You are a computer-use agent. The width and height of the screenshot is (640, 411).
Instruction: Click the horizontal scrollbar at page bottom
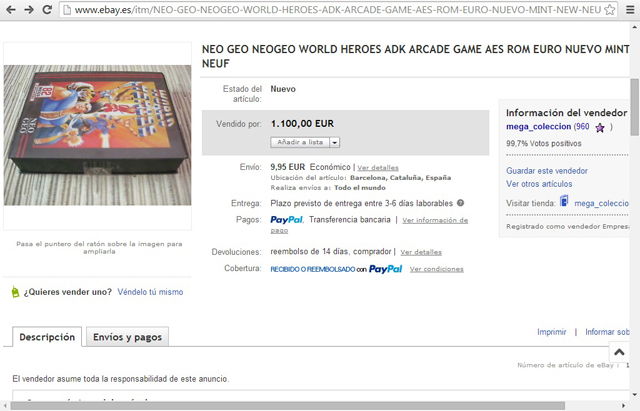pyautogui.click(x=288, y=406)
